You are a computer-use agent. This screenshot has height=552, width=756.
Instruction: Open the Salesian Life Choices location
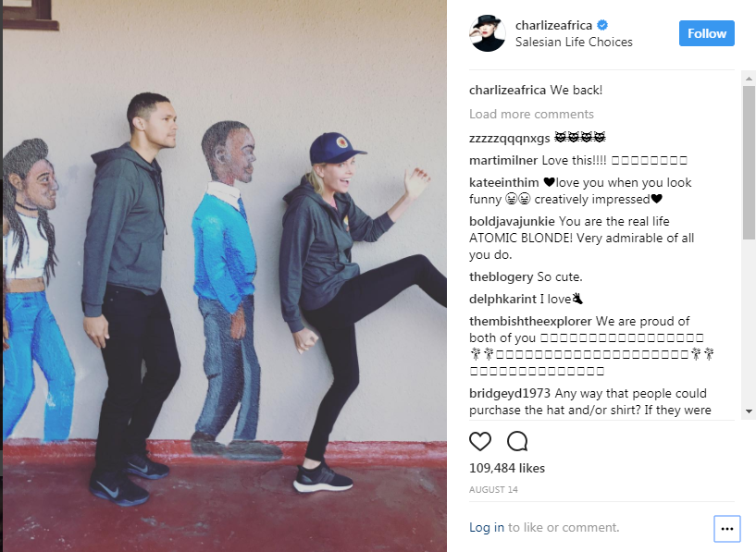pos(574,43)
